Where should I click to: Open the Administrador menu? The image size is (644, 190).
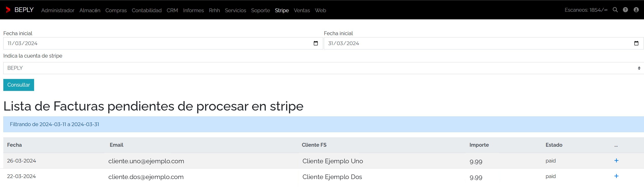(x=58, y=10)
